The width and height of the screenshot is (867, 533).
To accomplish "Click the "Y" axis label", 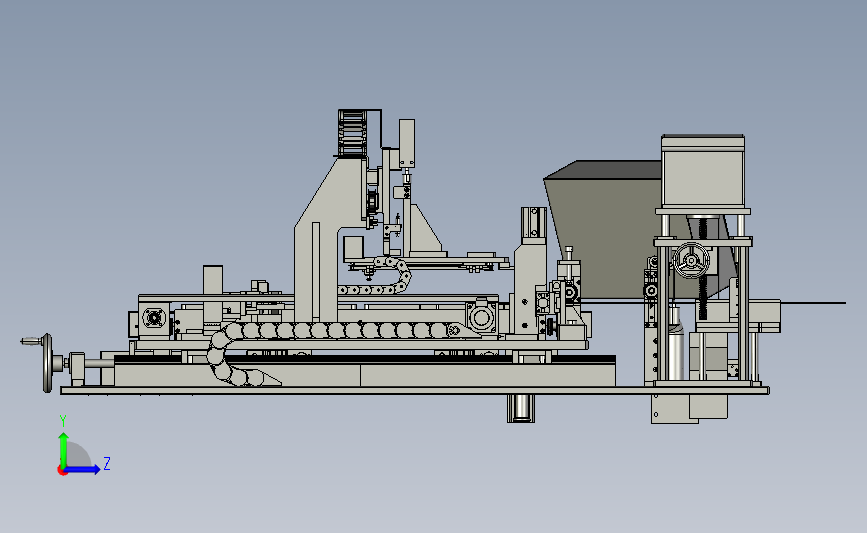I will click(63, 421).
